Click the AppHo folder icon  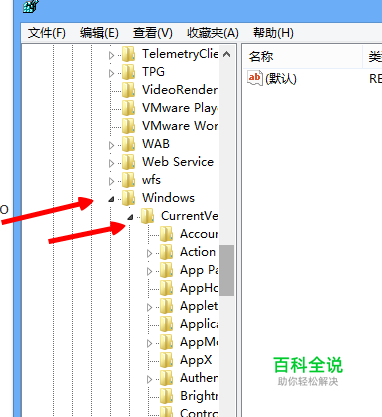pos(166,288)
